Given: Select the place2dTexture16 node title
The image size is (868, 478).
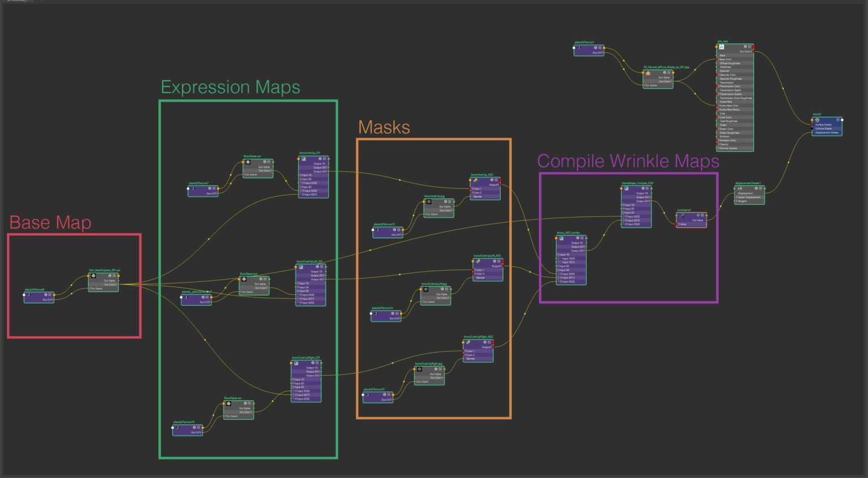Looking at the screenshot, I should pyautogui.click(x=184, y=422).
